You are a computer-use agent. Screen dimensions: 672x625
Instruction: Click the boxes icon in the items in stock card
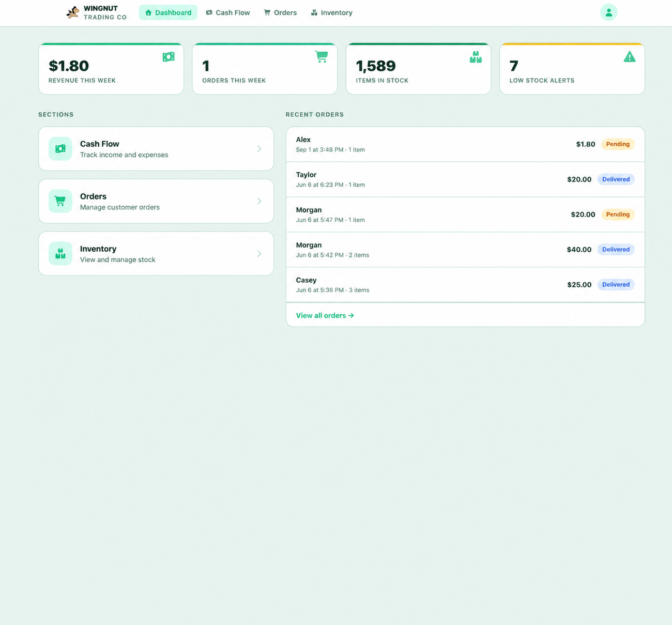pyautogui.click(x=476, y=57)
